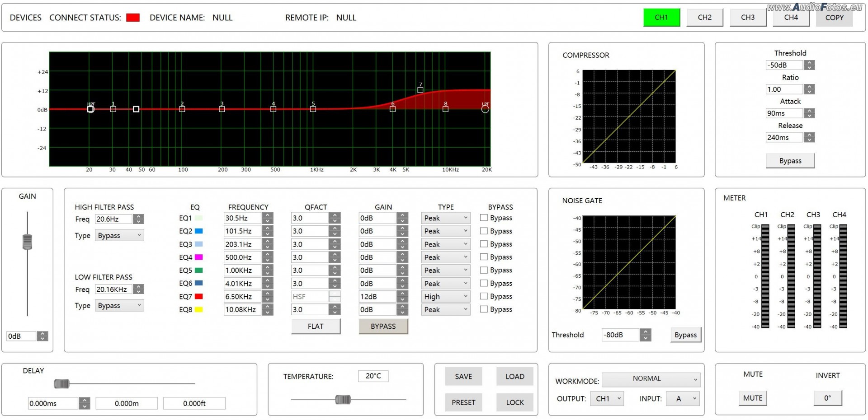Click the EQ4 magenta color swatch

[198, 257]
